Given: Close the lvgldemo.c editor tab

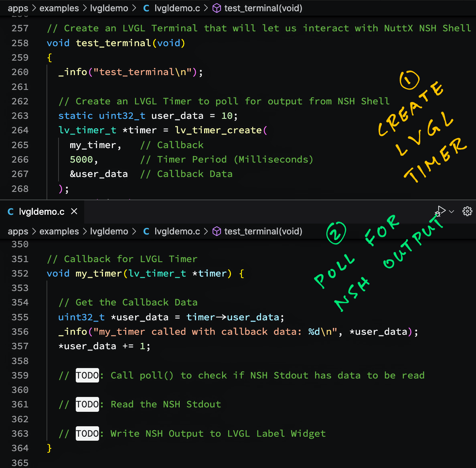Looking at the screenshot, I should [x=74, y=211].
